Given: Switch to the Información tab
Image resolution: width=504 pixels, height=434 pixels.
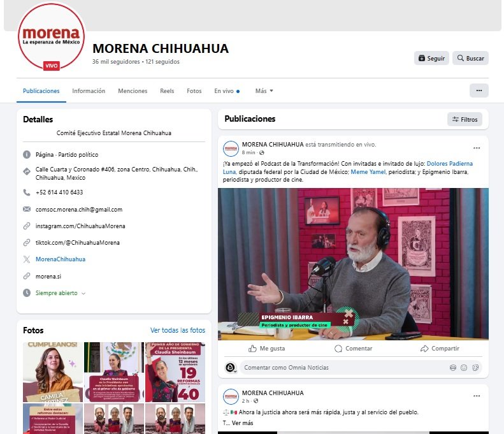Looking at the screenshot, I should pos(89,91).
